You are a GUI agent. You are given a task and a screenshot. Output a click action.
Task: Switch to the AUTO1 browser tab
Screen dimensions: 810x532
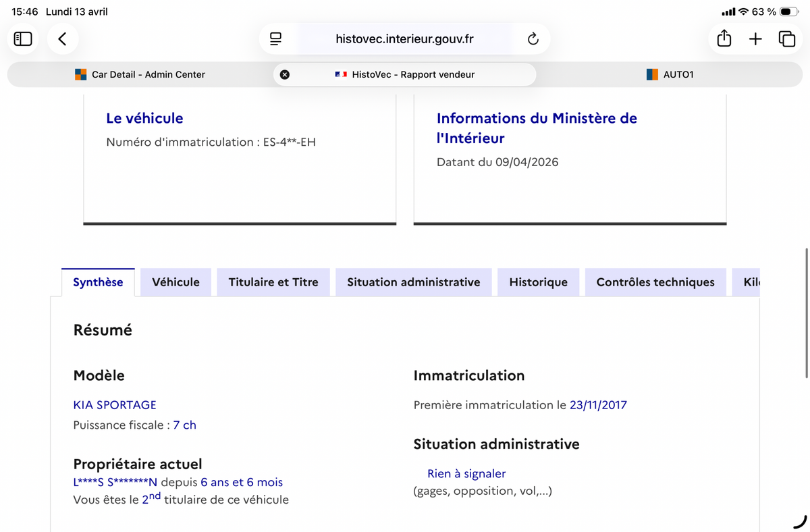tap(670, 74)
